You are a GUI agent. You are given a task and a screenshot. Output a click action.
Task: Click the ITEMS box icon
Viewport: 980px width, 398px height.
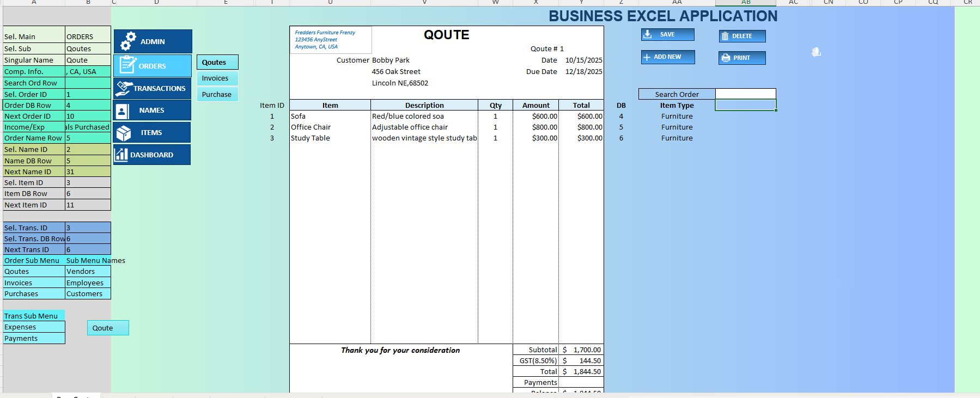coord(124,133)
